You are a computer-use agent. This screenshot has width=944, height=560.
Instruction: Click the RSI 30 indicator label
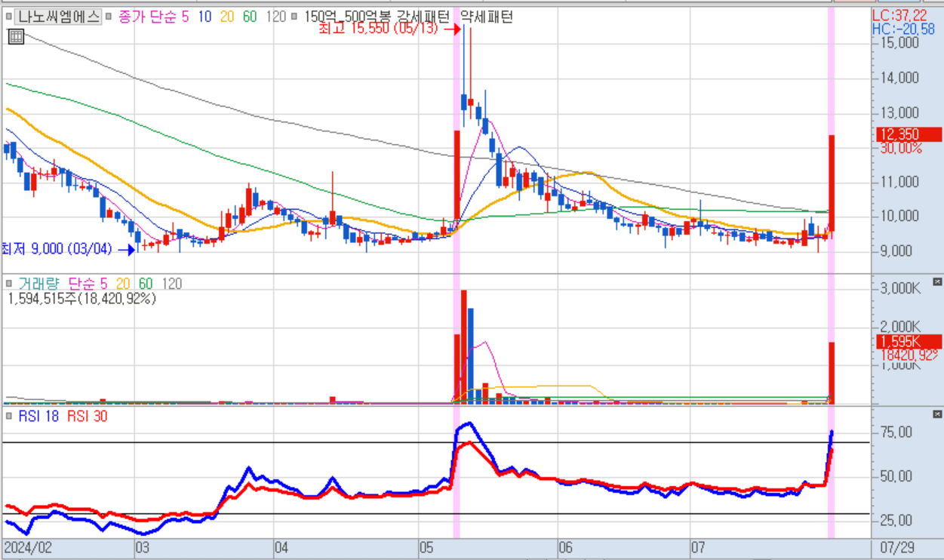[x=87, y=416]
